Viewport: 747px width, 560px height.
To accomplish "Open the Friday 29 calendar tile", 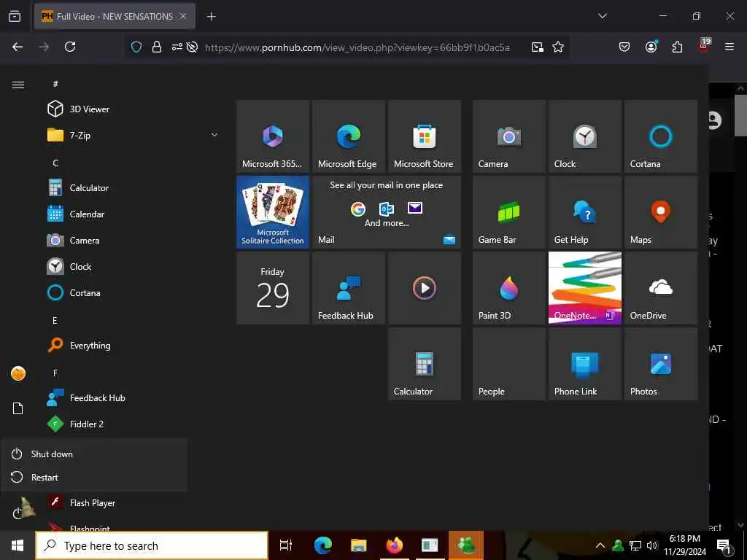I will coord(273,288).
